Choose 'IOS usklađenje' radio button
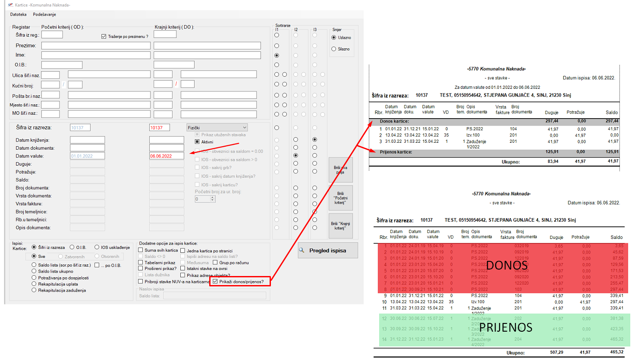The image size is (638, 364). click(x=97, y=248)
